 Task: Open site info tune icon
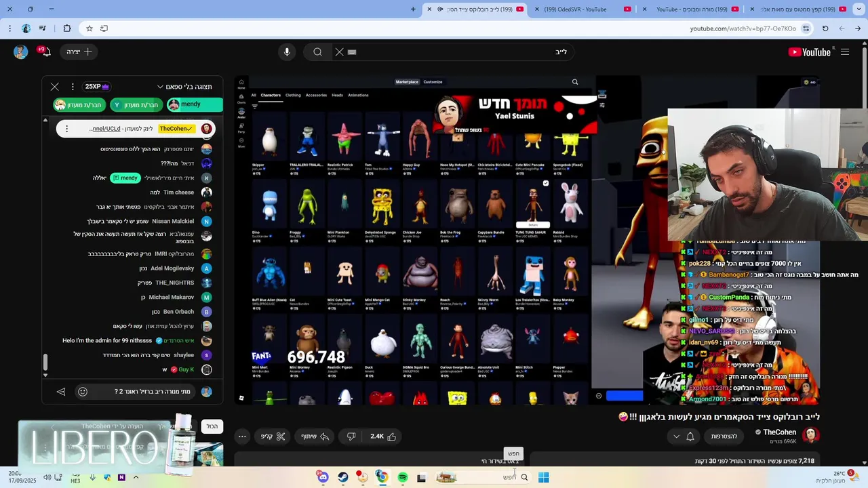pyautogui.click(x=806, y=28)
